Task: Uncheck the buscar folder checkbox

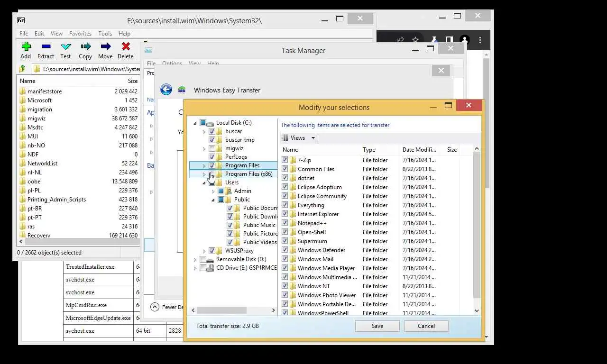Action: pos(212,131)
